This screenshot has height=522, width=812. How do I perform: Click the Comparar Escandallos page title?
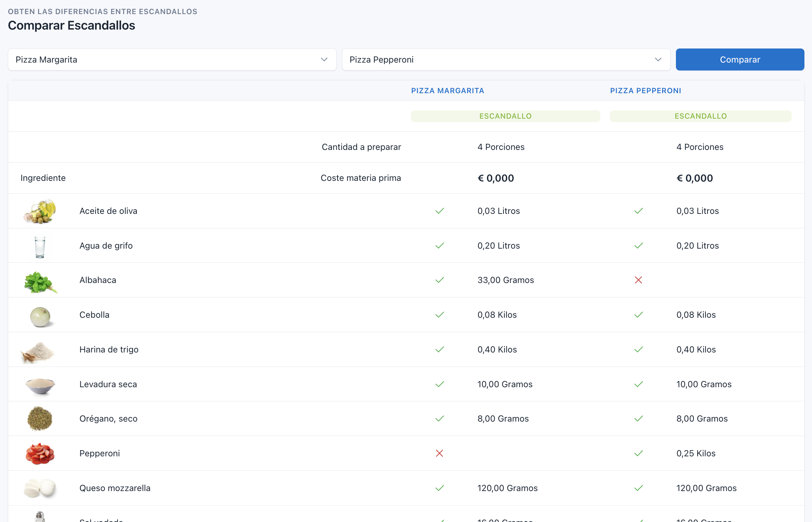(x=71, y=25)
